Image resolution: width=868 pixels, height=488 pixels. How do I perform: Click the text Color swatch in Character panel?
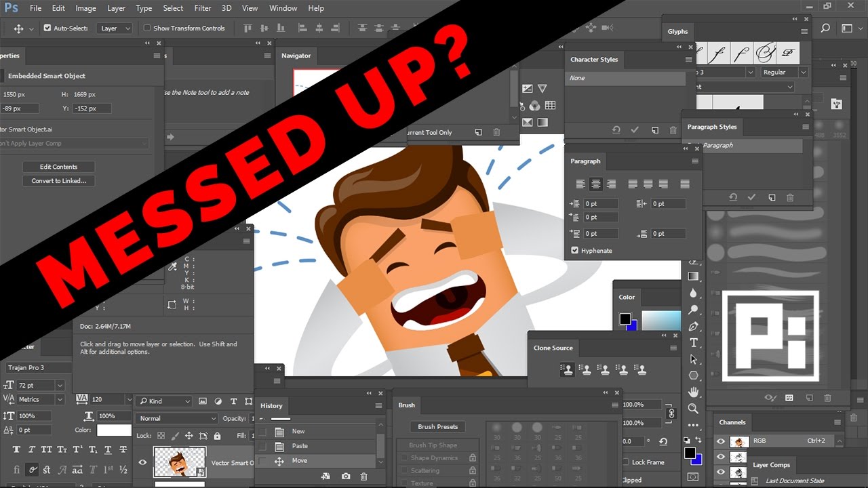point(114,430)
